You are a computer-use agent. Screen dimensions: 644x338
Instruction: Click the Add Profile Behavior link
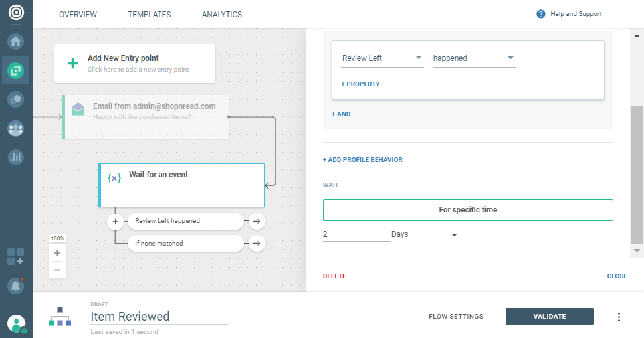coord(362,160)
